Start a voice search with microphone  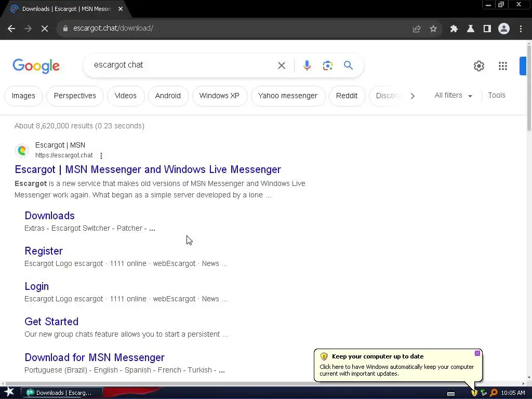[307, 65]
